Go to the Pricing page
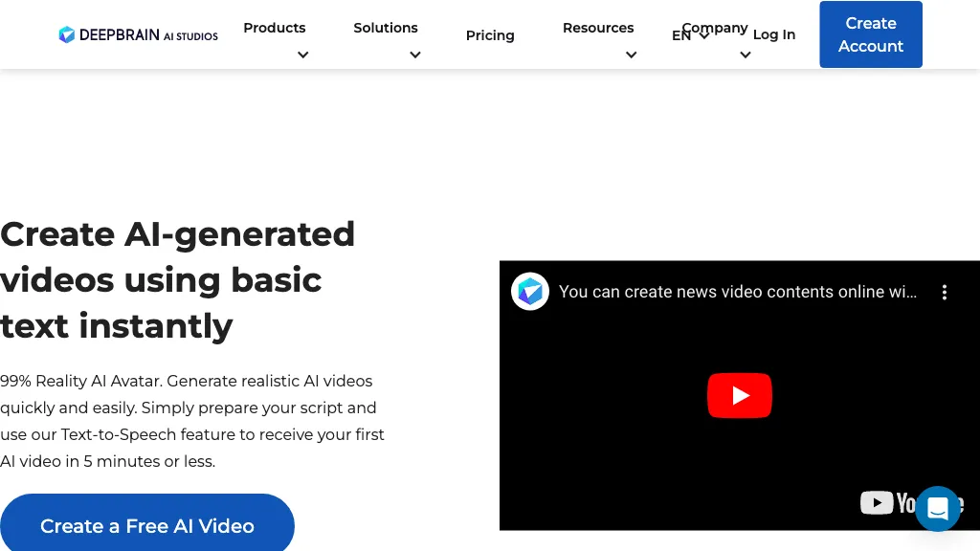Screen dimensions: 980x551 490,35
